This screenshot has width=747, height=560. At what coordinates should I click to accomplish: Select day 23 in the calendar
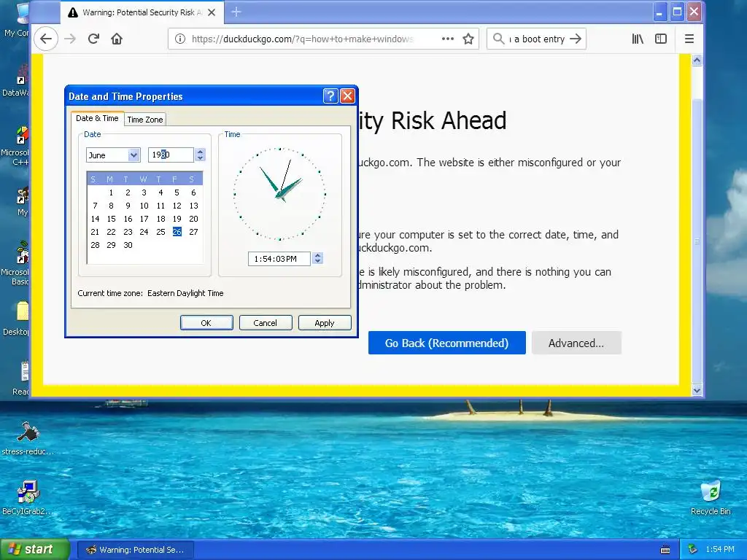[128, 232]
